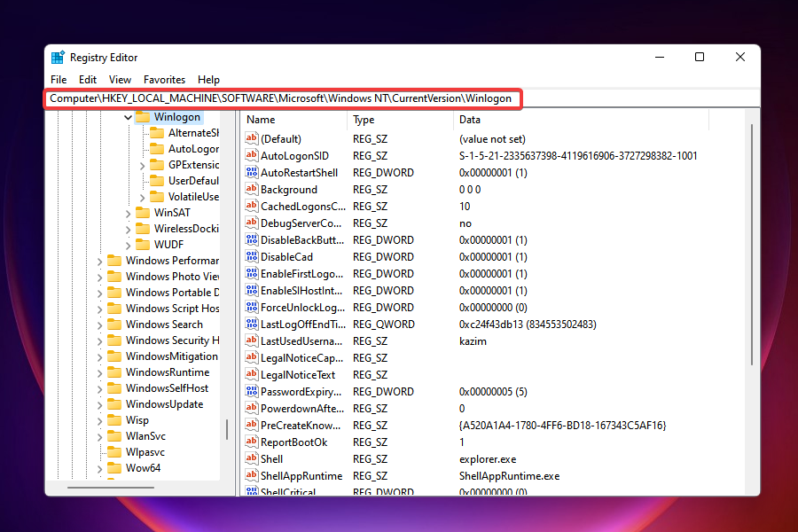The height and width of the screenshot is (532, 798).
Task: Click the PreCreateKnow... string icon
Action: (252, 425)
